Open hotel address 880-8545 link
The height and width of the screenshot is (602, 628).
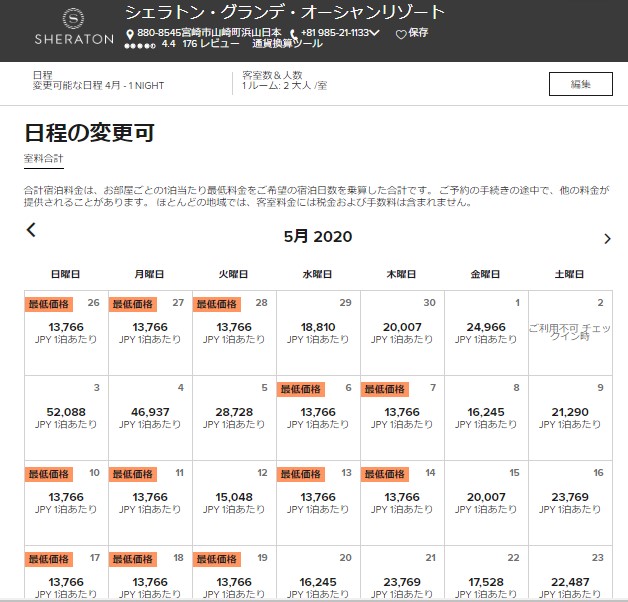coord(209,32)
